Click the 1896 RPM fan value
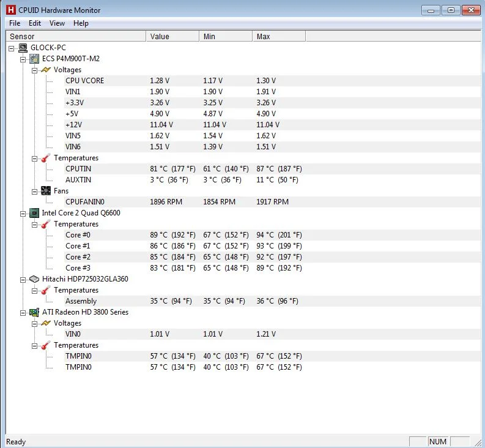Viewport: 485px width, 448px height. [166, 202]
